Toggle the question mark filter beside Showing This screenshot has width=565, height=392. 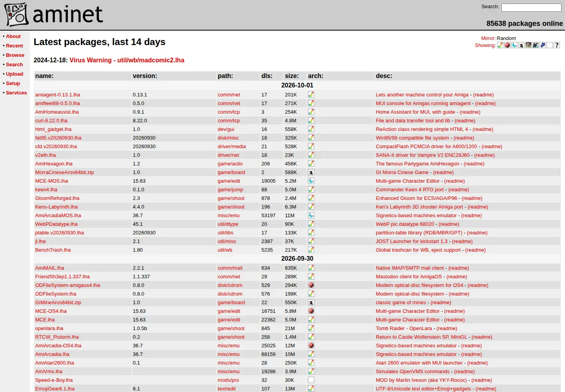(x=557, y=45)
